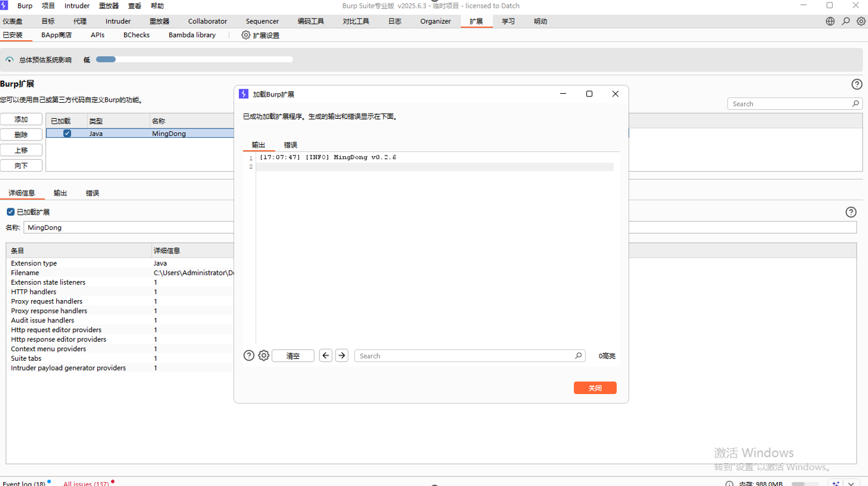
Task: Click the Search field in the dialog
Action: coord(469,356)
